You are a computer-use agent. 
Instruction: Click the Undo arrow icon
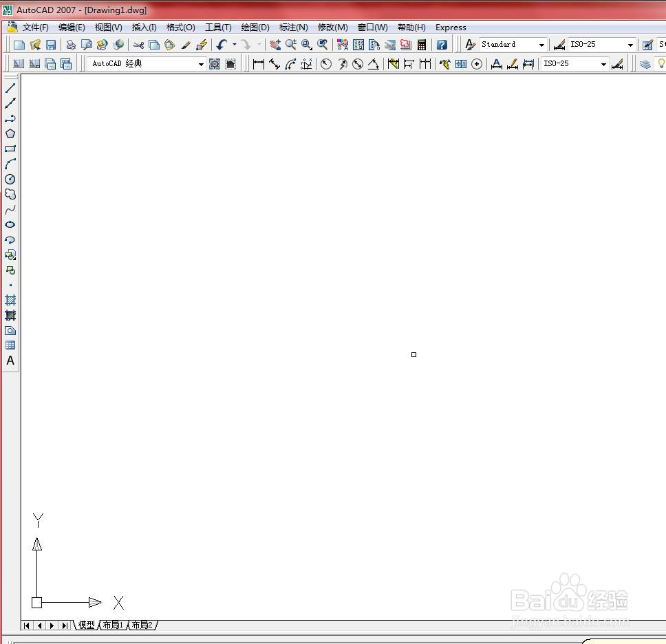click(x=222, y=45)
